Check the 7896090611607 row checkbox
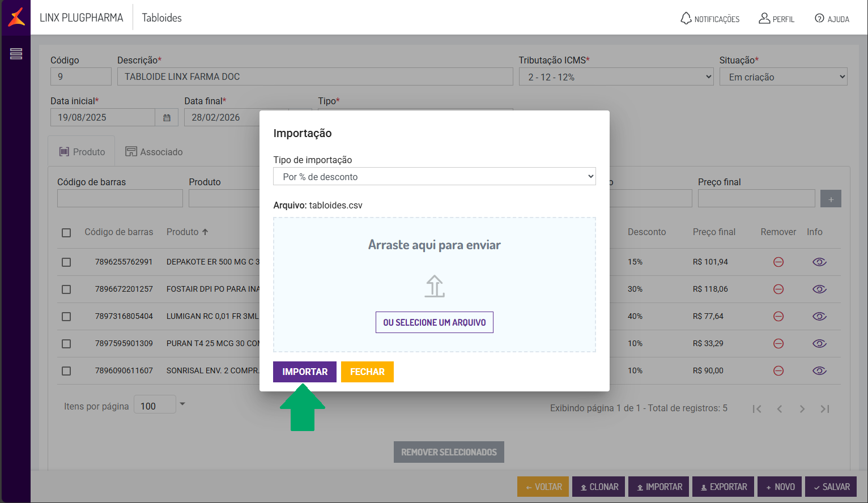868x503 pixels. pyautogui.click(x=66, y=371)
